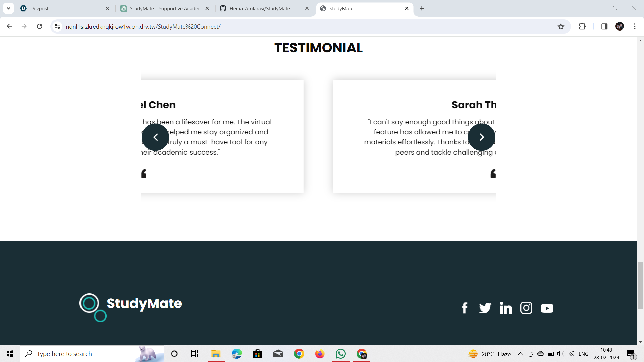The width and height of the screenshot is (644, 362).
Task: Open the Chrome three-dot menu
Action: [635, 26]
